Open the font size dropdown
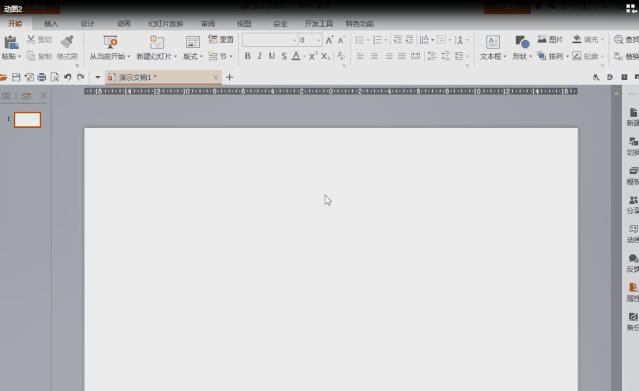 pos(318,40)
